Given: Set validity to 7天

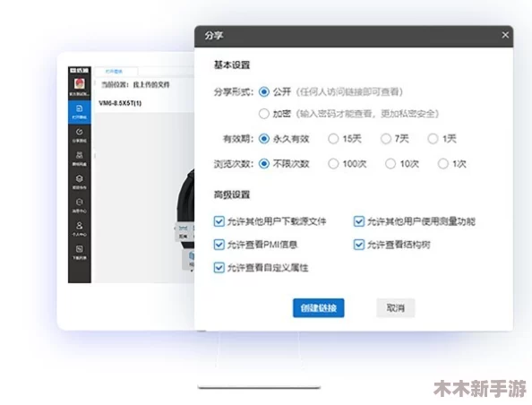Looking at the screenshot, I should pos(386,139).
